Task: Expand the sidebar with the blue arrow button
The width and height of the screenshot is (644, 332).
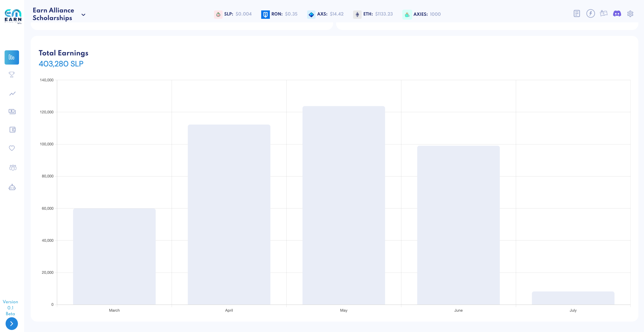Action: tap(12, 324)
